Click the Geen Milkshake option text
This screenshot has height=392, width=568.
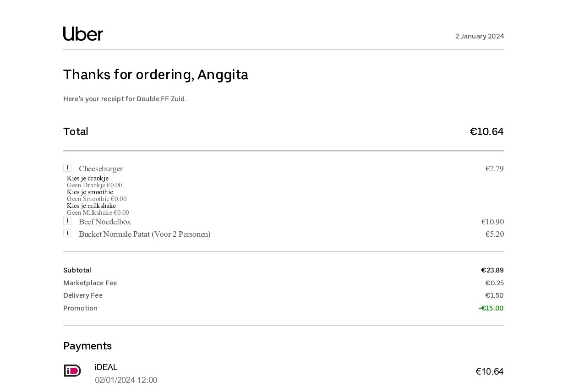(x=98, y=213)
